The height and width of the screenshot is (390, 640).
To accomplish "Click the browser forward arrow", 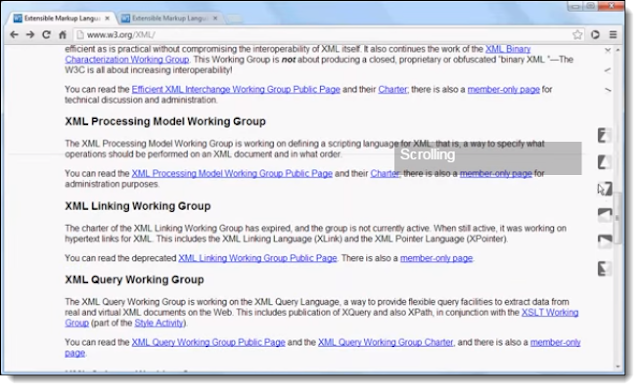I will tap(30, 35).
